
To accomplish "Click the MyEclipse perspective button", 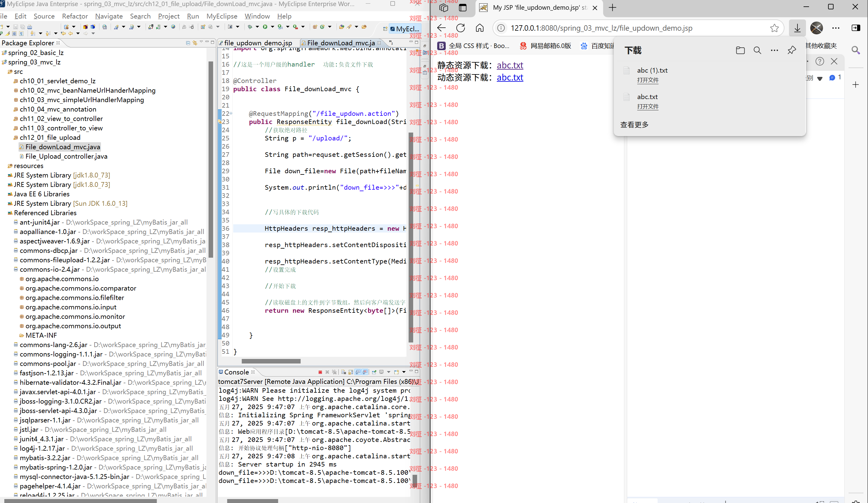I will (405, 29).
